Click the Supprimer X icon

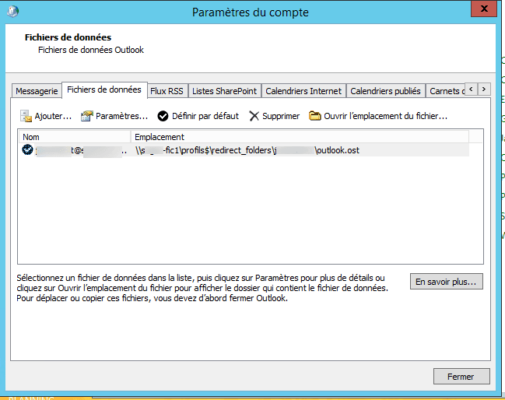pyautogui.click(x=254, y=116)
